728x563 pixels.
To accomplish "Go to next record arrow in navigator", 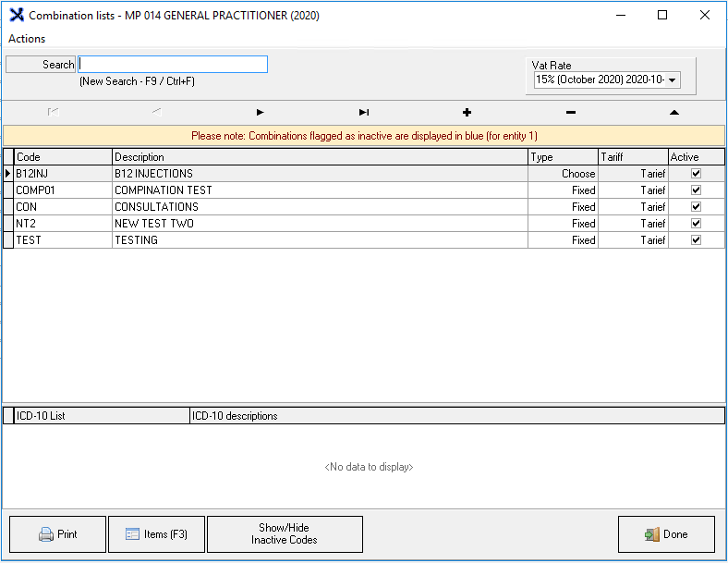I will point(261,113).
